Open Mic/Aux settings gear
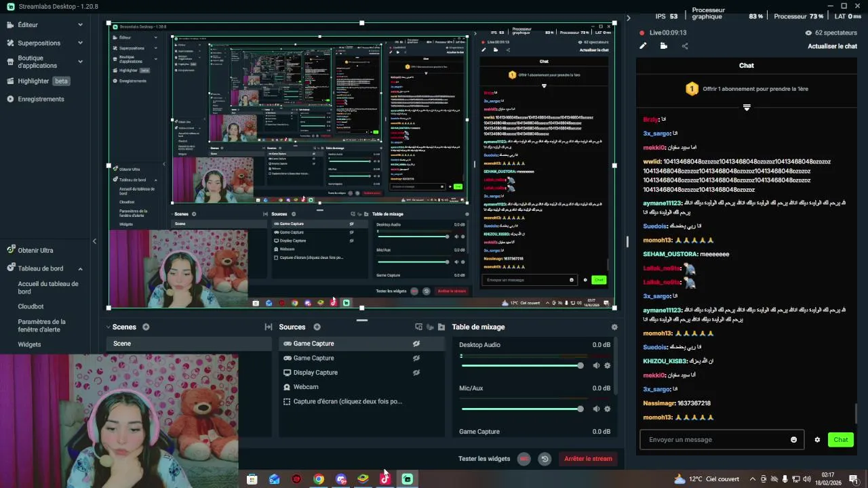The height and width of the screenshot is (488, 868). coord(607,409)
